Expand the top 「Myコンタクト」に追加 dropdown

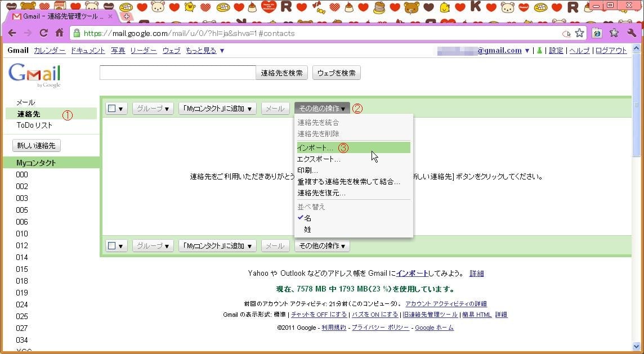tap(217, 109)
